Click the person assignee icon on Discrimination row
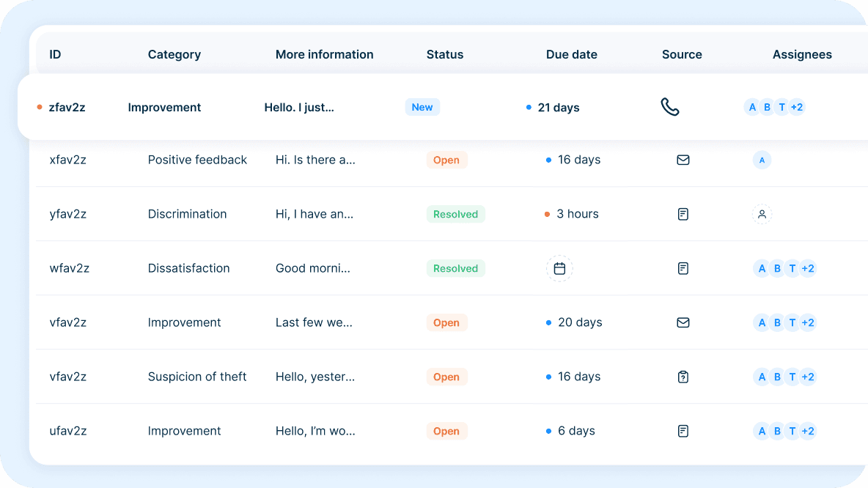868x488 pixels. (x=762, y=214)
